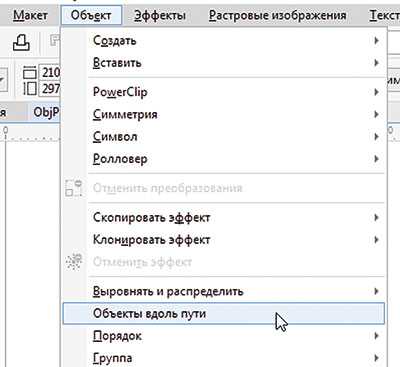Open the Макет menu

[30, 15]
